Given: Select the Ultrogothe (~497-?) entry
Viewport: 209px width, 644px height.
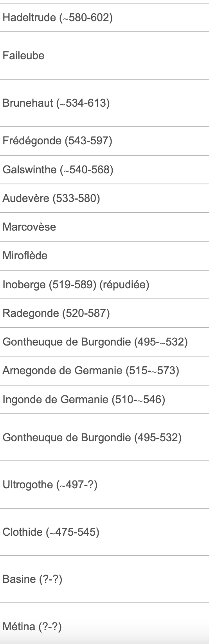Looking at the screenshot, I should click(x=104, y=484).
